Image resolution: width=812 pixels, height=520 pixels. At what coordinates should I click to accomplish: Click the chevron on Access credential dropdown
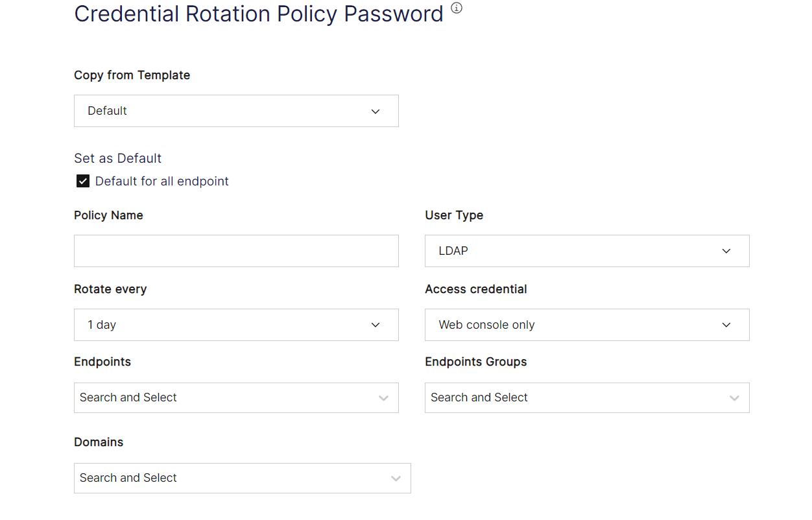point(726,324)
